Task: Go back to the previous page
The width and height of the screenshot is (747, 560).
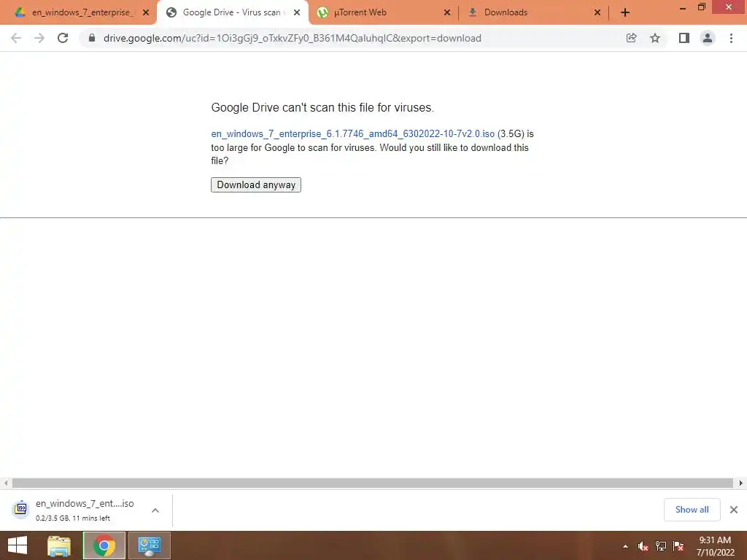Action: pyautogui.click(x=16, y=38)
